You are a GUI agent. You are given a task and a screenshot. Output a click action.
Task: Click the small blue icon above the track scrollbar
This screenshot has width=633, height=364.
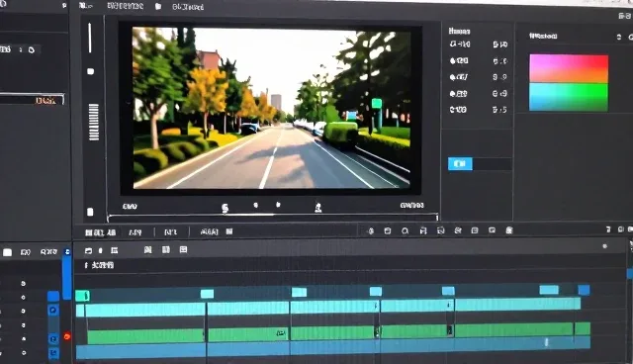point(67,251)
